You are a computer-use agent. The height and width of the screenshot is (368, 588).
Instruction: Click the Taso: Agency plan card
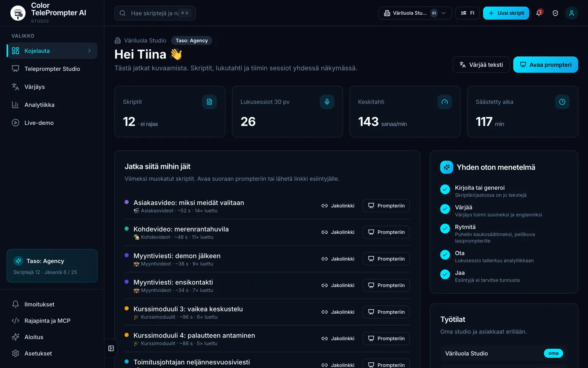(x=52, y=266)
